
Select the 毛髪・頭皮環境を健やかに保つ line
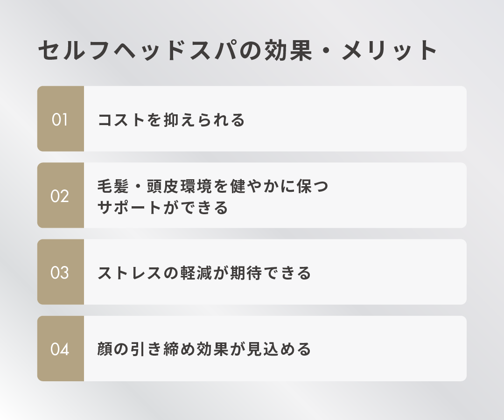213,186
